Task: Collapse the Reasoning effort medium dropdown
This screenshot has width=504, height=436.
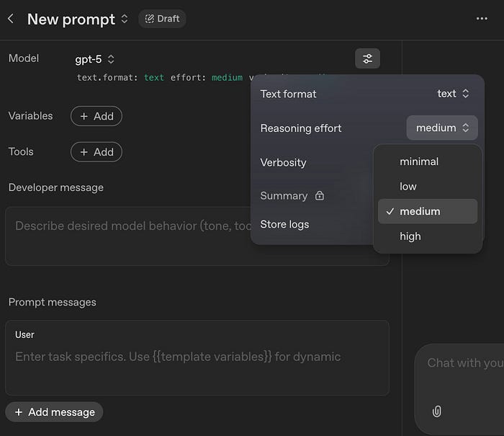Action: (x=442, y=128)
